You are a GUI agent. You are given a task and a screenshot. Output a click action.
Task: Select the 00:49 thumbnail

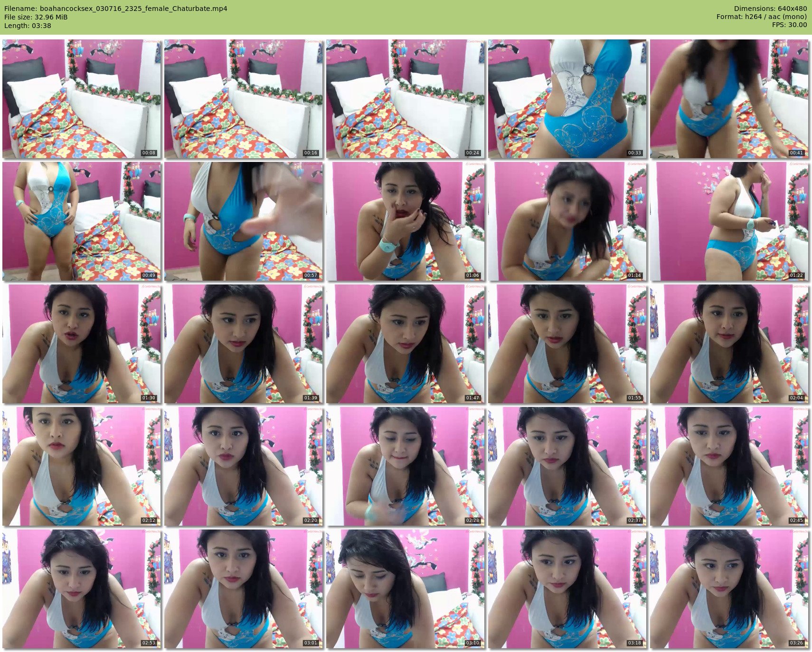pyautogui.click(x=82, y=221)
